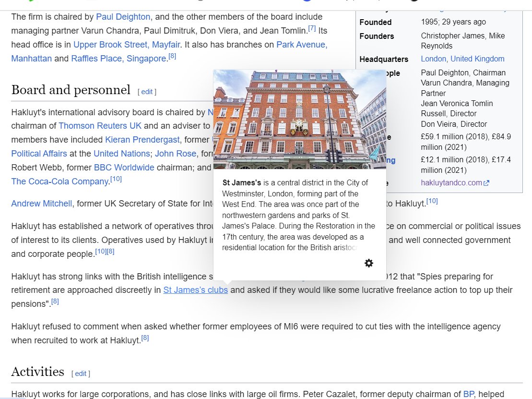Jump to citation [10] after 'to Hakluyt'
532x399 pixels.
432,201
